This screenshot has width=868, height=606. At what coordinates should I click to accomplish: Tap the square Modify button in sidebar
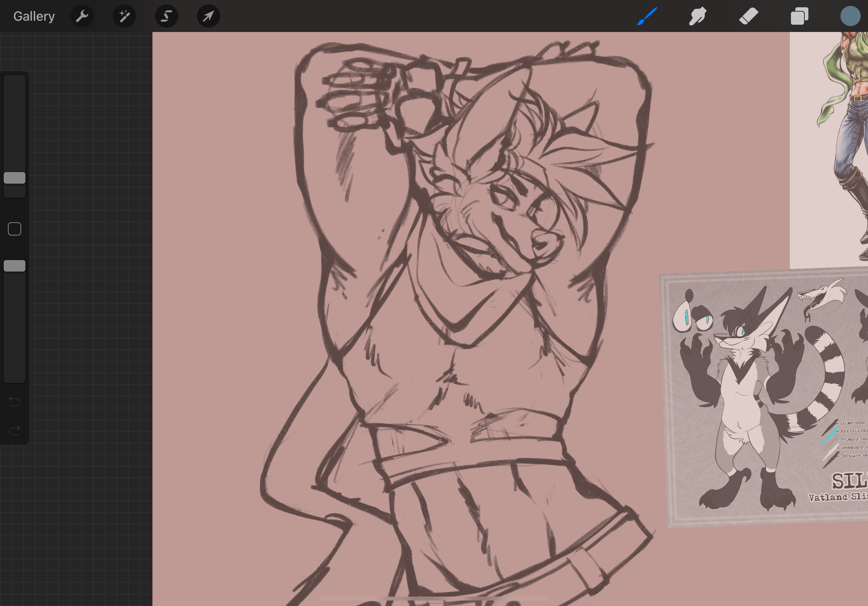[x=15, y=229]
